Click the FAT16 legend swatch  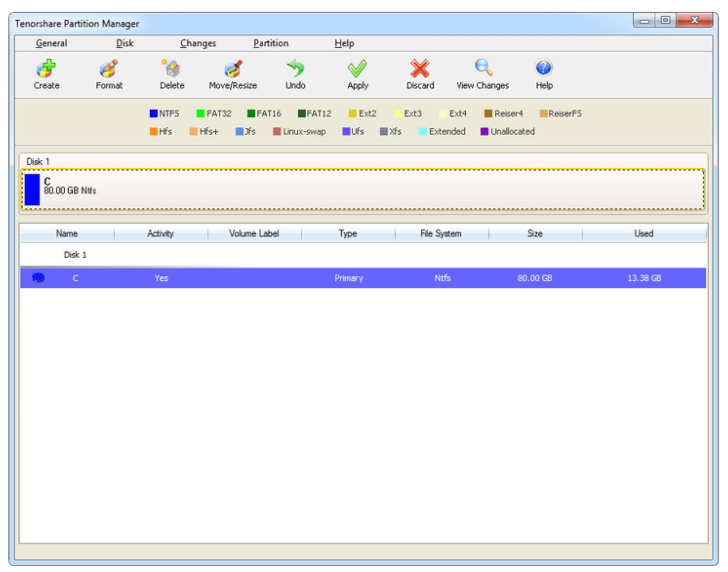(251, 113)
